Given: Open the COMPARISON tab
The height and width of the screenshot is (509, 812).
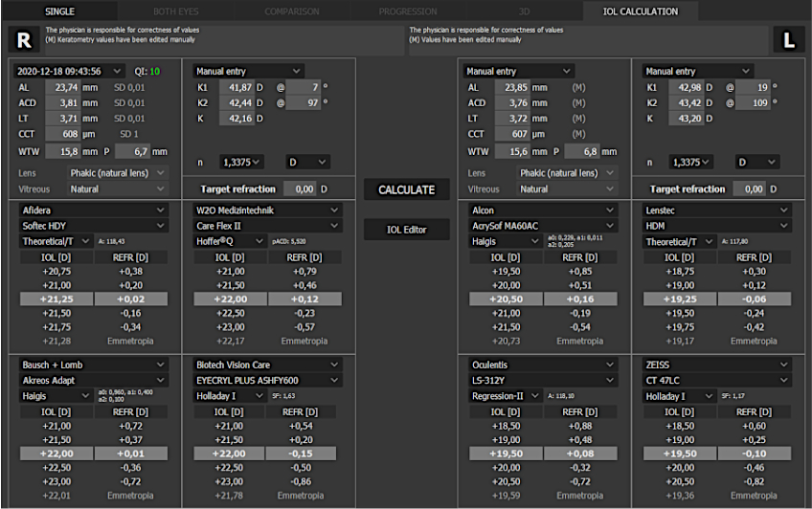Looking at the screenshot, I should pos(291,11).
